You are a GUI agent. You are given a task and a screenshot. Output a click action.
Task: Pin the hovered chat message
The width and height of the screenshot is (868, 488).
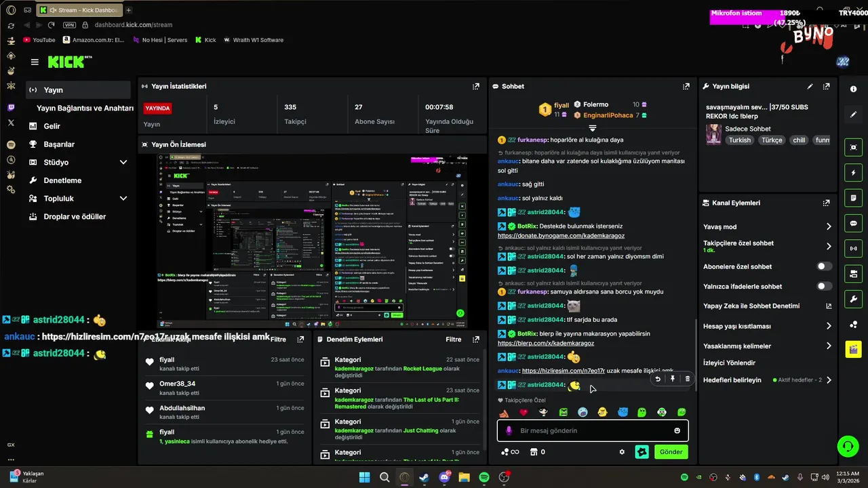[672, 379]
